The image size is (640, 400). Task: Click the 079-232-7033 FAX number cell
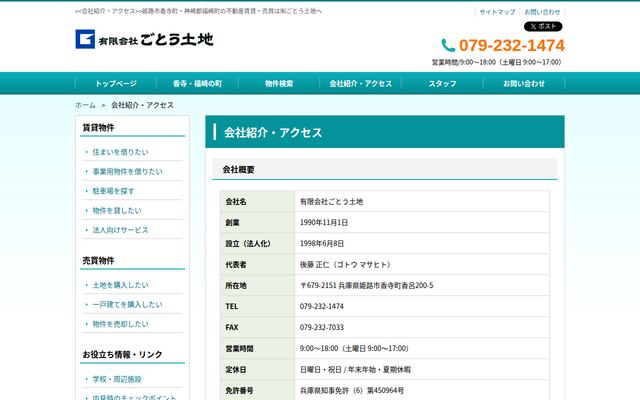point(422,327)
